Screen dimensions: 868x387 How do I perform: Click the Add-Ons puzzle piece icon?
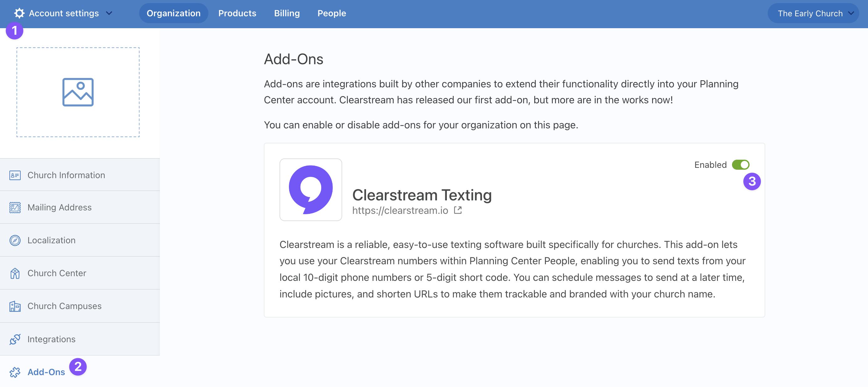[x=15, y=372]
